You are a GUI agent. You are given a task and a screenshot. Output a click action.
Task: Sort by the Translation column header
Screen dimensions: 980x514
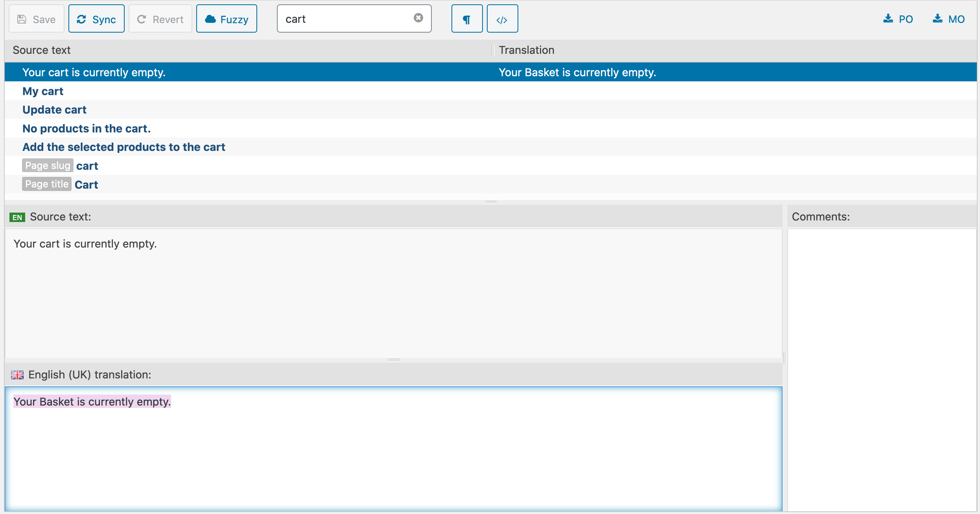527,50
